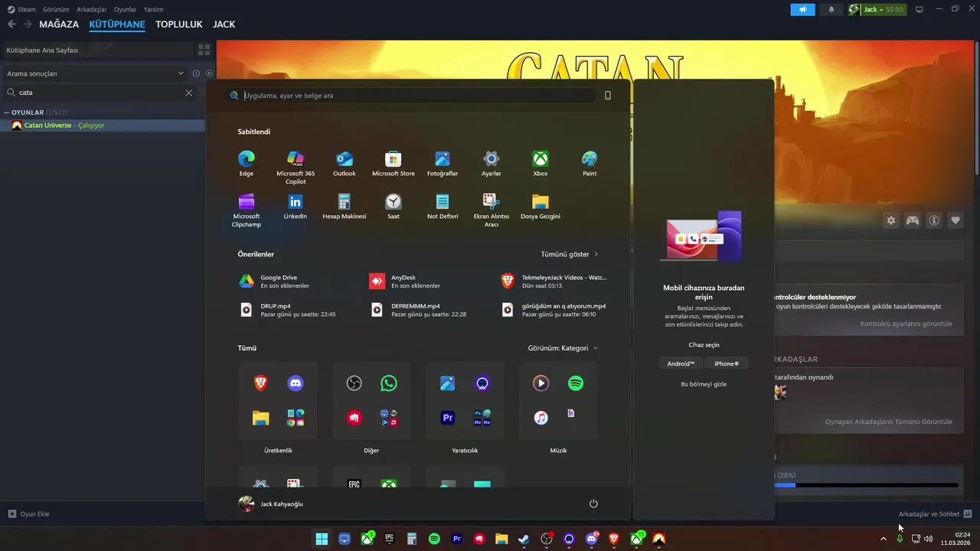The width and height of the screenshot is (980, 551).
Task: Switch to MAĞAZA tab
Action: (59, 24)
